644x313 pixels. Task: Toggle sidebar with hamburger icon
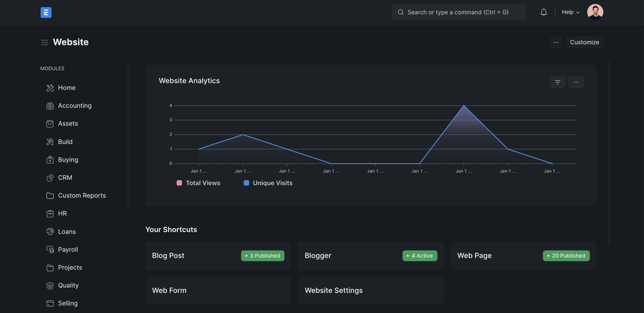coord(45,43)
